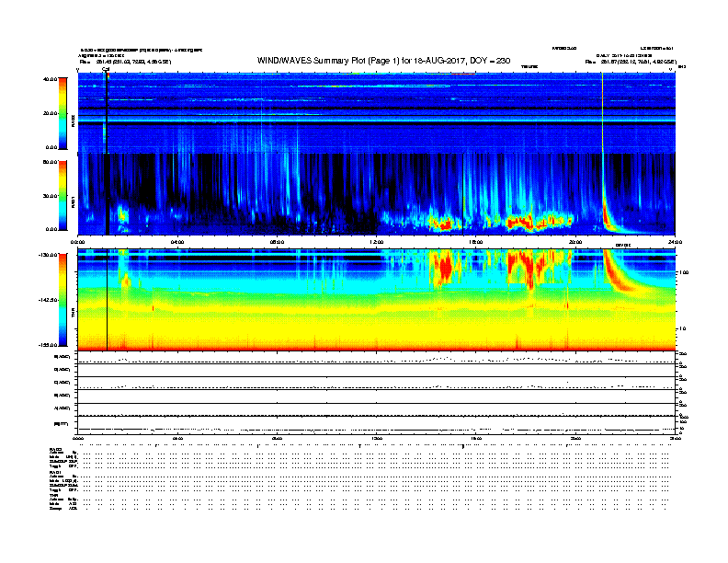Click the WIND/WAVES Summary Plot title

pyautogui.click(x=383, y=61)
